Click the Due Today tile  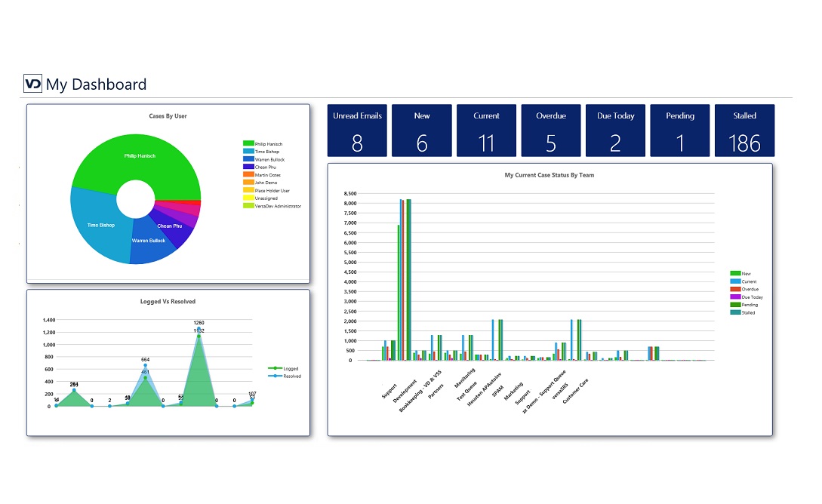[x=615, y=131]
